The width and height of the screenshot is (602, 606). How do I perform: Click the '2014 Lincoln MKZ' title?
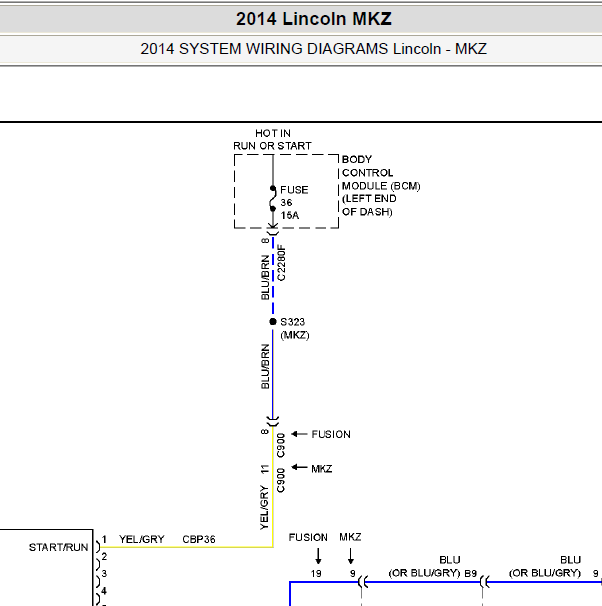(x=314, y=19)
